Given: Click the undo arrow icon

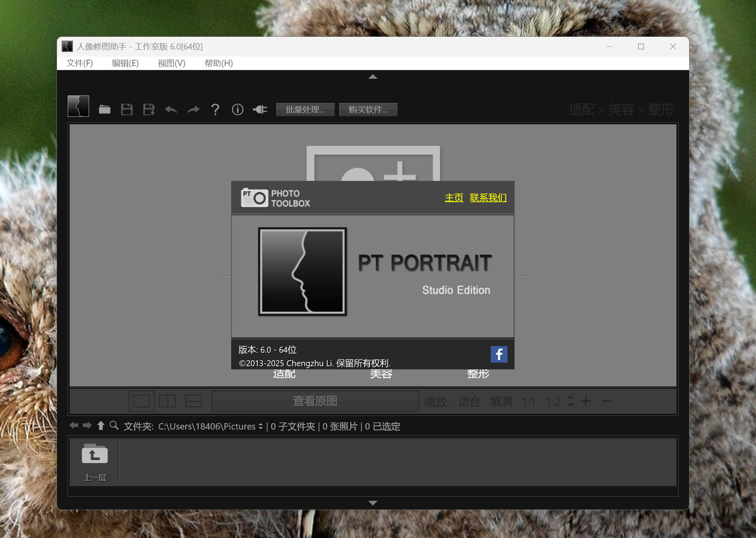Looking at the screenshot, I should [171, 110].
